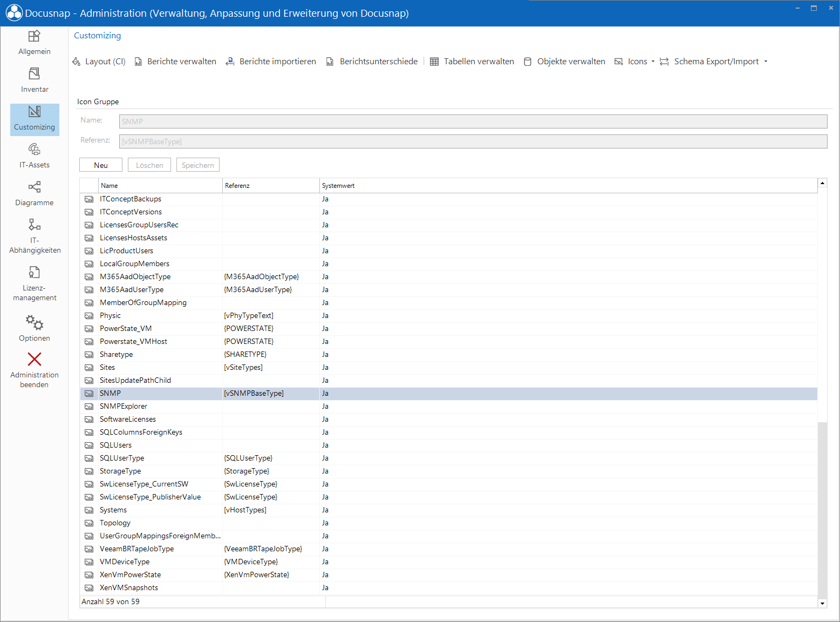Click the Referenz input field

click(473, 141)
